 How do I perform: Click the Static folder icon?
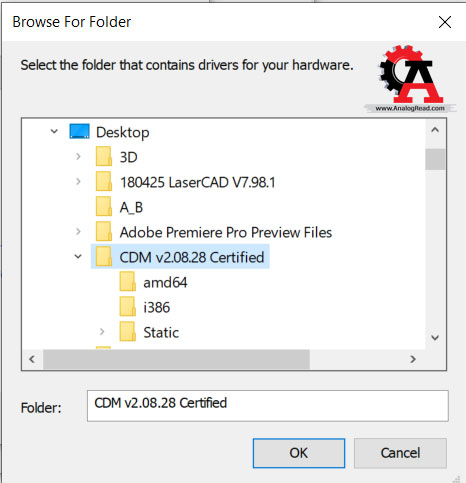coord(128,332)
